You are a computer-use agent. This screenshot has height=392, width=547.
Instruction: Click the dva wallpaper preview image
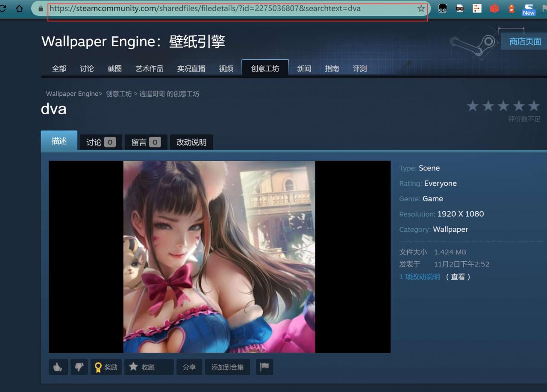pos(219,256)
